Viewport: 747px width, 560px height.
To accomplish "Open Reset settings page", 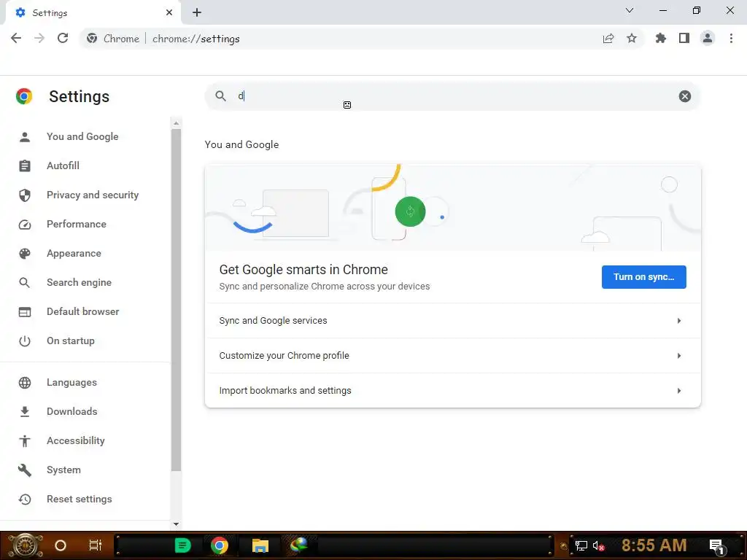I will tap(79, 499).
